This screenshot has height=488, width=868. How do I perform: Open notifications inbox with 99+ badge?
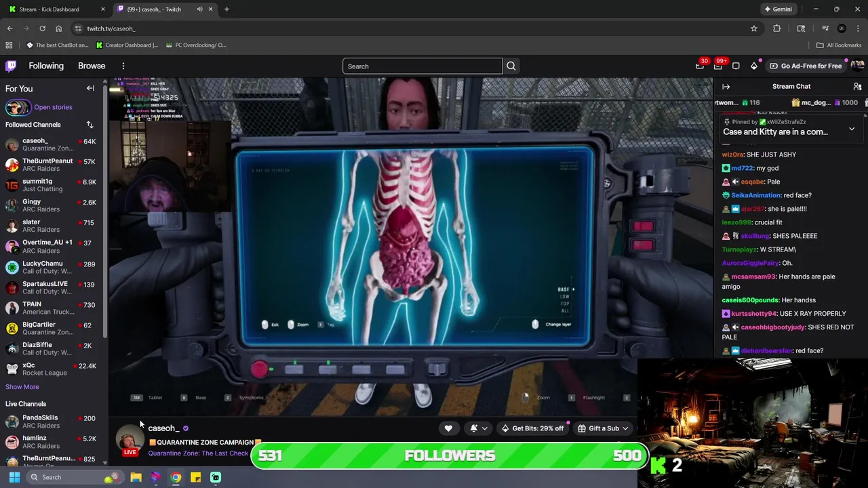717,66
